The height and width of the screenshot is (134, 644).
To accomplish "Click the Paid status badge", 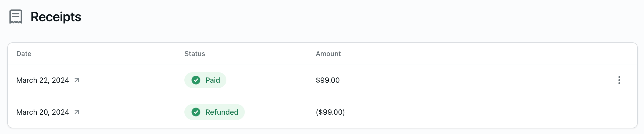I will point(205,80).
